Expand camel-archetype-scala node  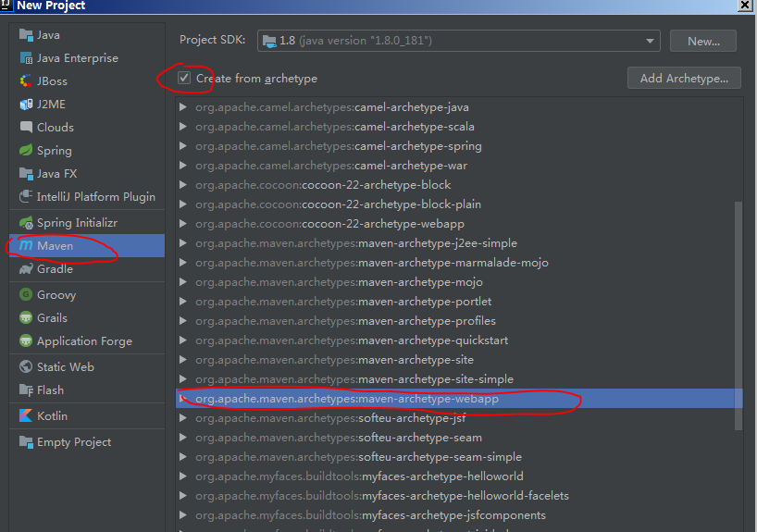click(183, 127)
